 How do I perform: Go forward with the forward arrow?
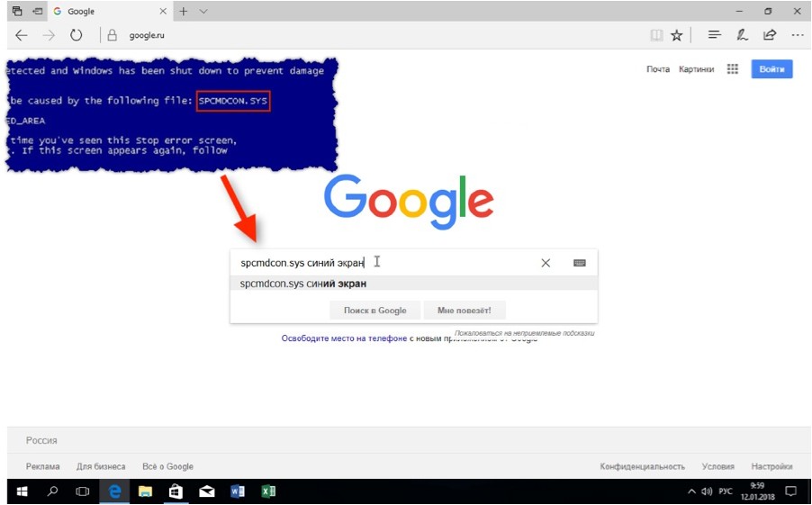49,36
